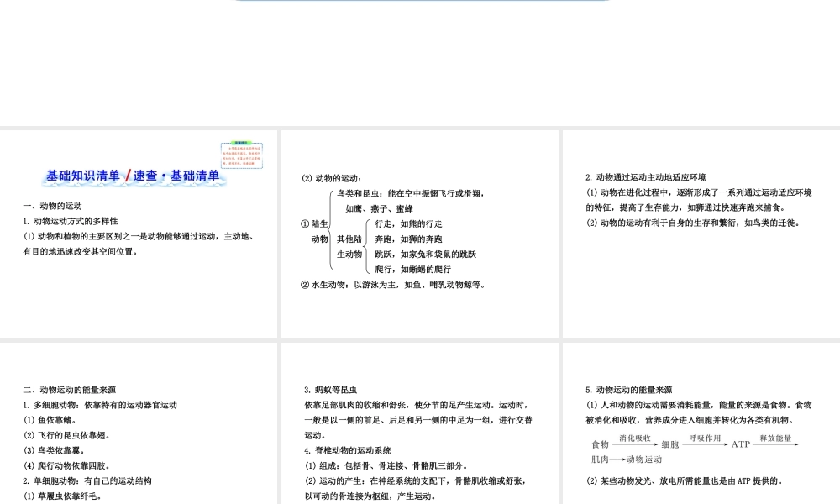Click the heading 2. 动物通过运动主动地适应环境
840x504 pixels.
click(645, 177)
